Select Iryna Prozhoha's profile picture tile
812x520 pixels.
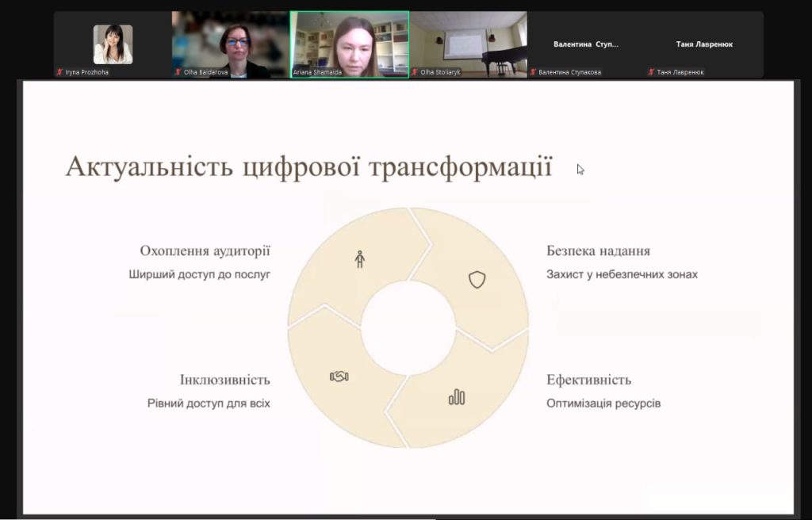pyautogui.click(x=113, y=44)
